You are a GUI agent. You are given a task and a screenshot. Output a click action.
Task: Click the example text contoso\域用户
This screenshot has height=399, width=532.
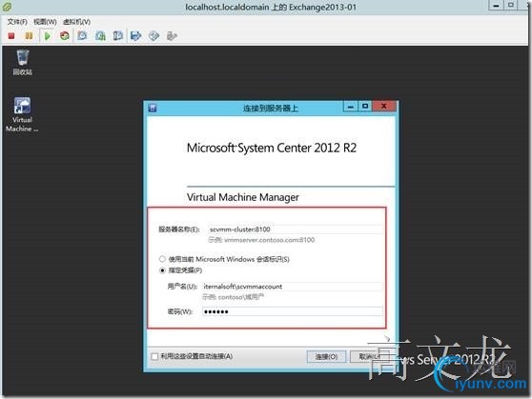point(241,297)
